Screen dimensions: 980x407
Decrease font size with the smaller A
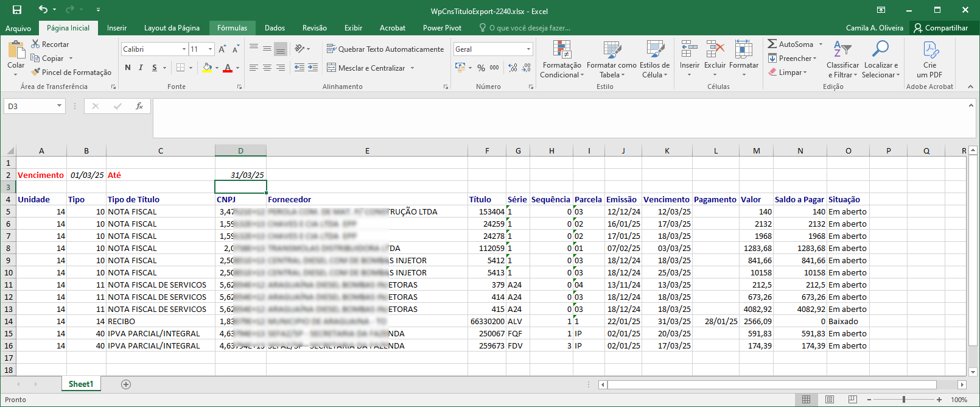(x=236, y=49)
